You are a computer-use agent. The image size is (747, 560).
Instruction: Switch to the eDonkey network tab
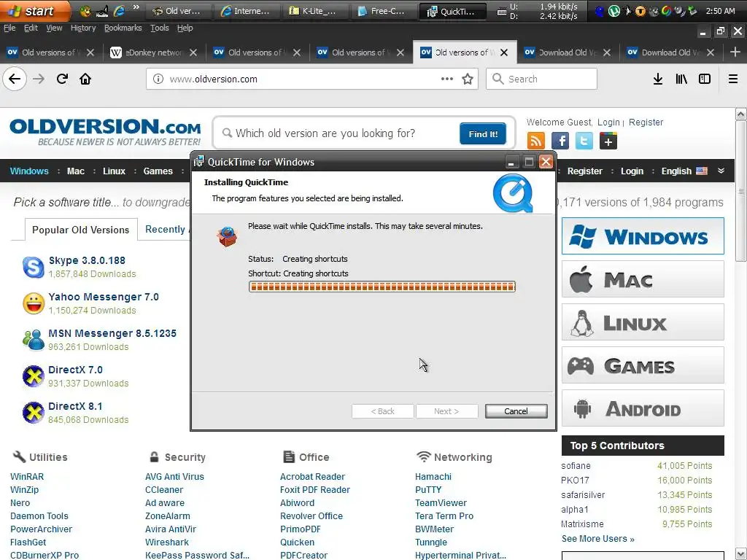click(x=154, y=52)
